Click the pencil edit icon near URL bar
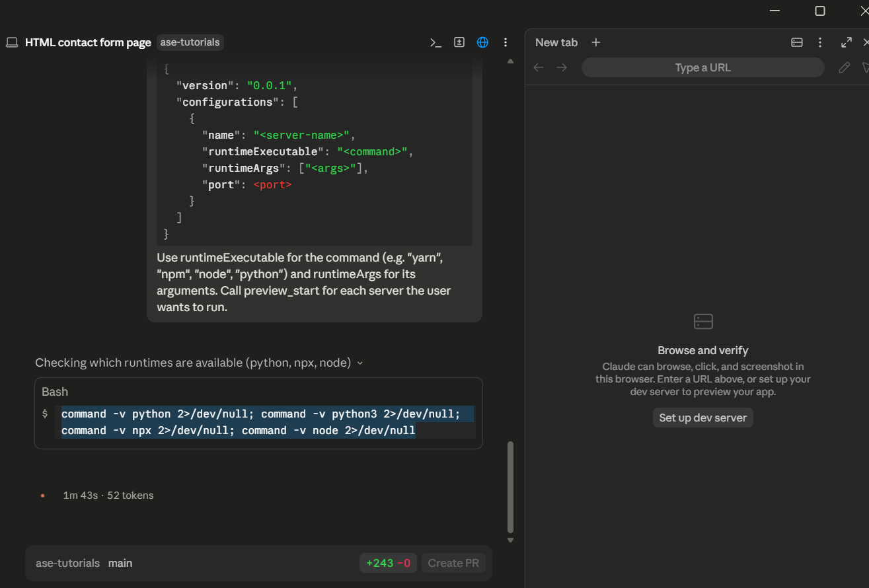The width and height of the screenshot is (869, 588). pyautogui.click(x=844, y=67)
